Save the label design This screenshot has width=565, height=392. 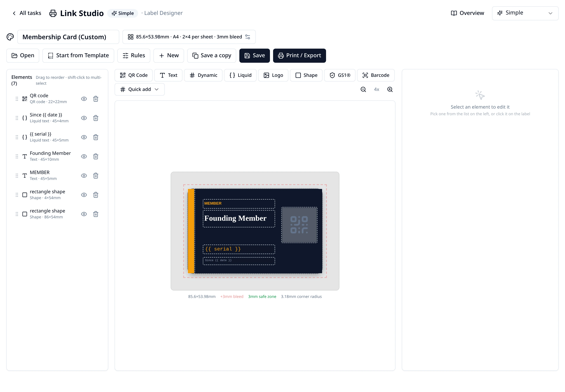pos(254,55)
